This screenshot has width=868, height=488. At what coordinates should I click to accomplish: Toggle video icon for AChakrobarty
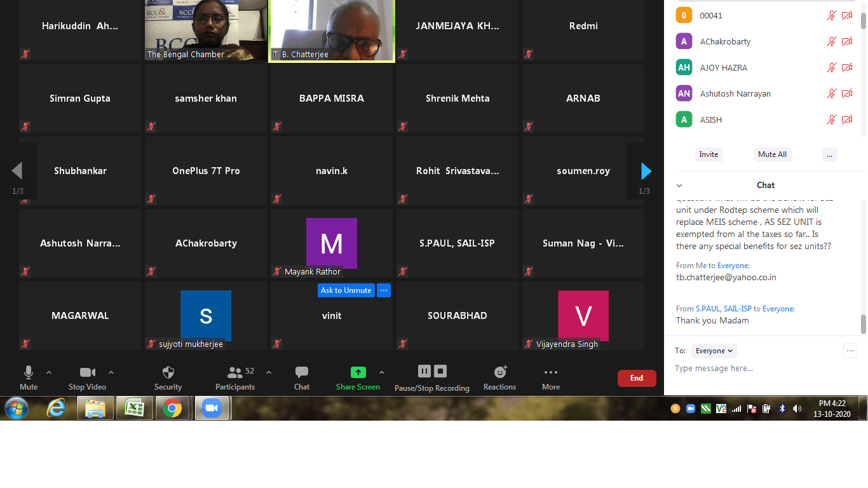[x=847, y=41]
